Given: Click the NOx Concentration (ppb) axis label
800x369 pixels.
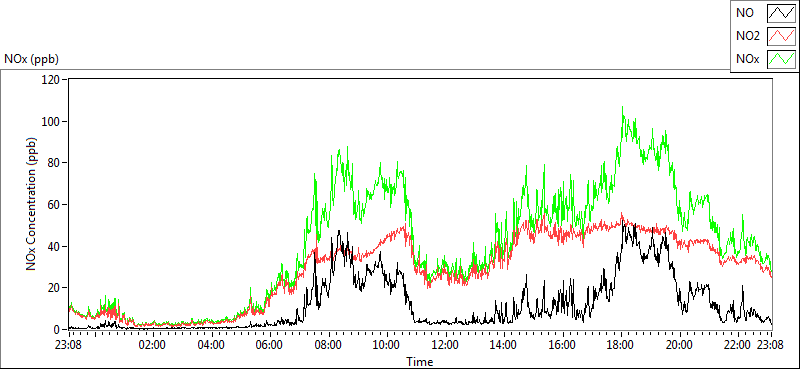Looking at the screenshot, I should (32, 204).
